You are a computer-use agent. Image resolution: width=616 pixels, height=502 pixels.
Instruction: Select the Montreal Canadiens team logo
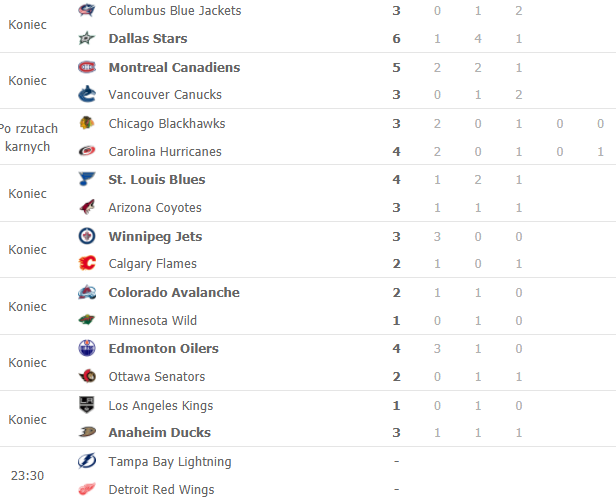[87, 67]
